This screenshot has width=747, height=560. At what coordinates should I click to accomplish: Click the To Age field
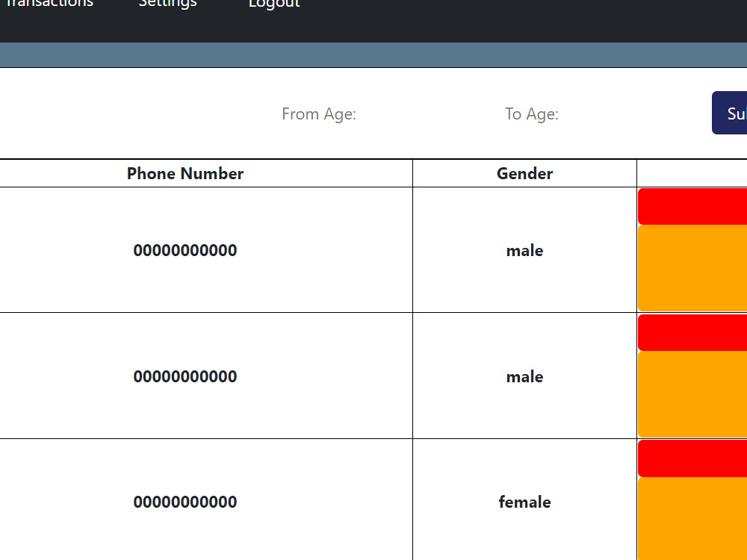coord(532,113)
